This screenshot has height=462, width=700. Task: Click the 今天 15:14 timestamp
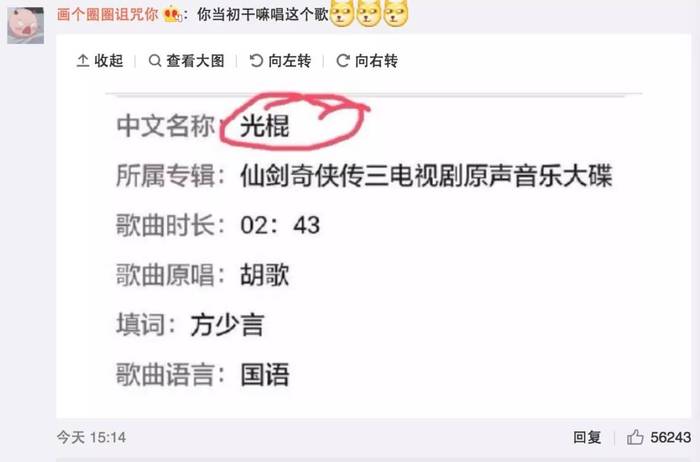point(91,437)
